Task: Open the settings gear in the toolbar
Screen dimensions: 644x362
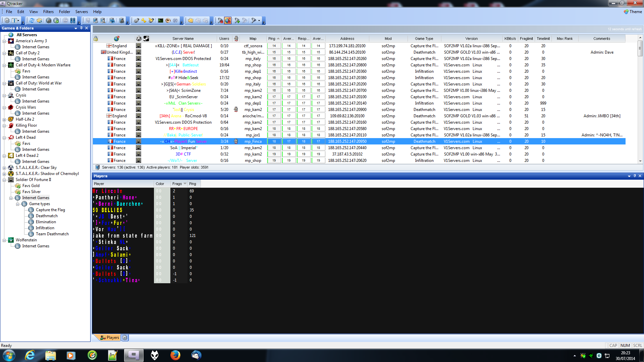Action: tap(7, 21)
